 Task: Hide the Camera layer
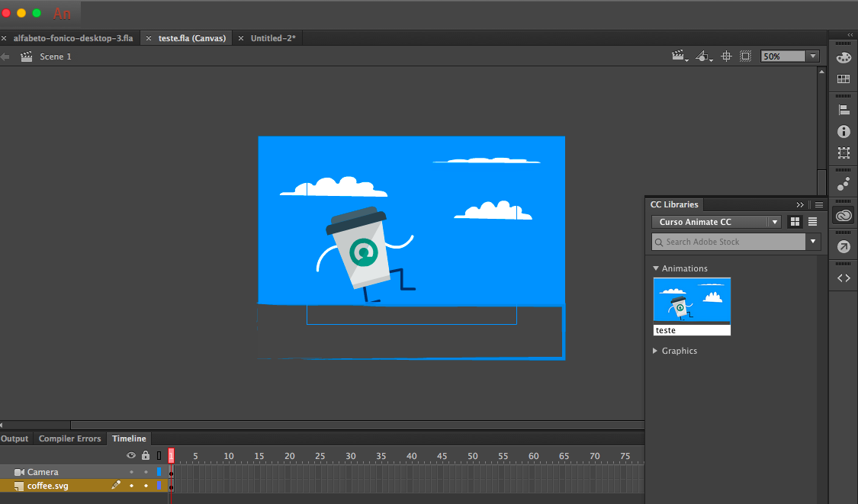coord(131,472)
